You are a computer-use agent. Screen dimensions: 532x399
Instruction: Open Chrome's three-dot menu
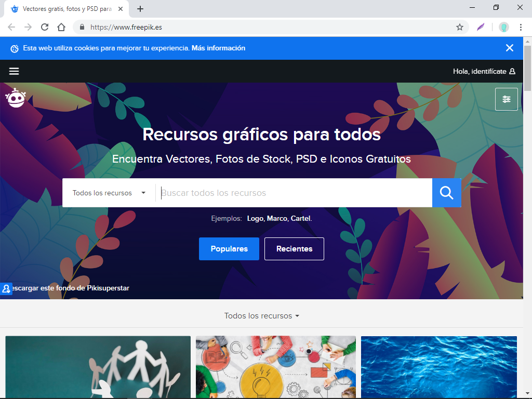tap(521, 27)
